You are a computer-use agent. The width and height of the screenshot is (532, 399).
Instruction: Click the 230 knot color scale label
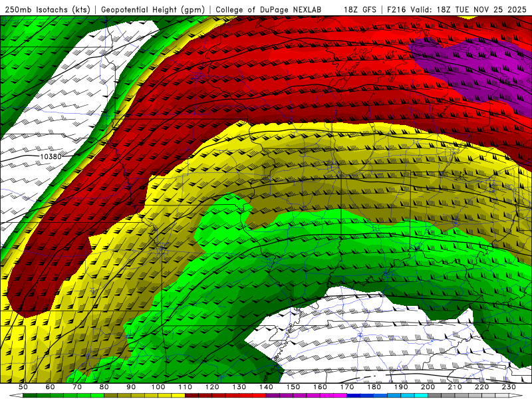point(509,387)
